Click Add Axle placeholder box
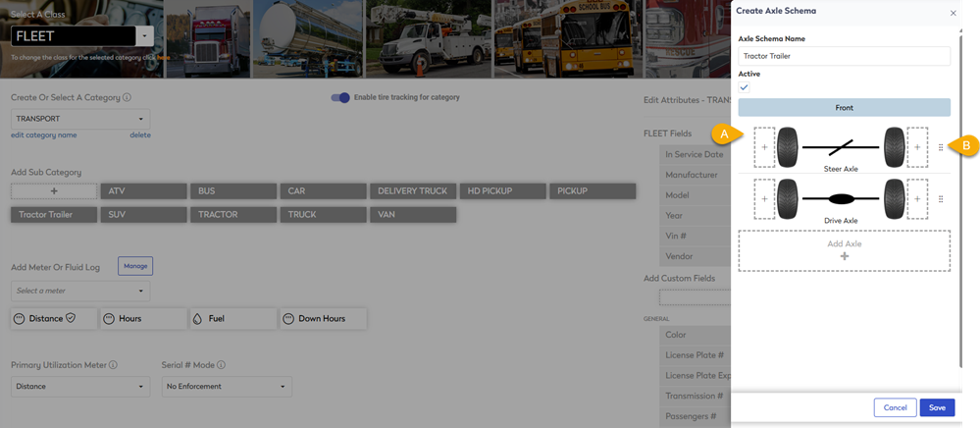 pyautogui.click(x=844, y=250)
